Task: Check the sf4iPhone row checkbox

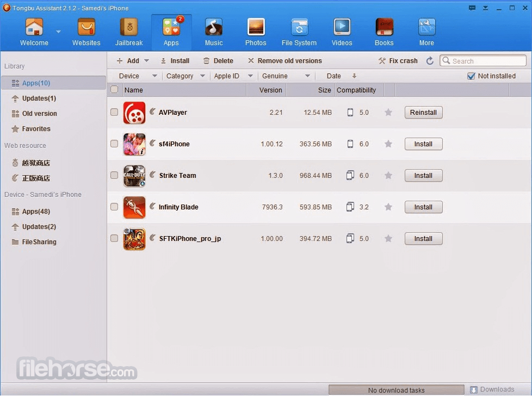Action: [114, 144]
